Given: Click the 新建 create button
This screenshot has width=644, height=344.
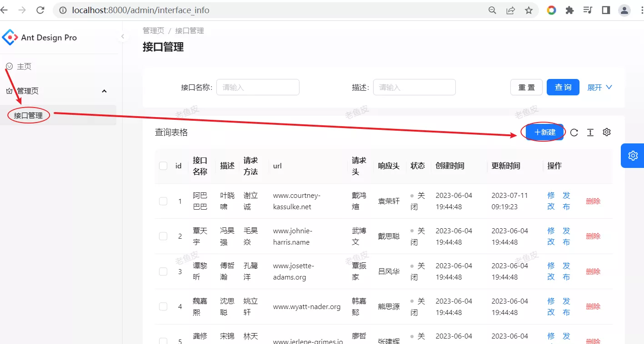Looking at the screenshot, I should point(544,132).
